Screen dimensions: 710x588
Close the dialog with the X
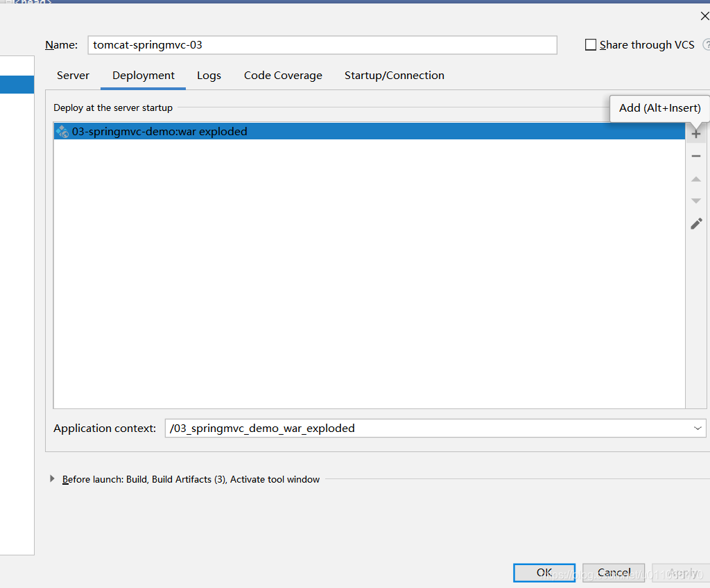[704, 17]
